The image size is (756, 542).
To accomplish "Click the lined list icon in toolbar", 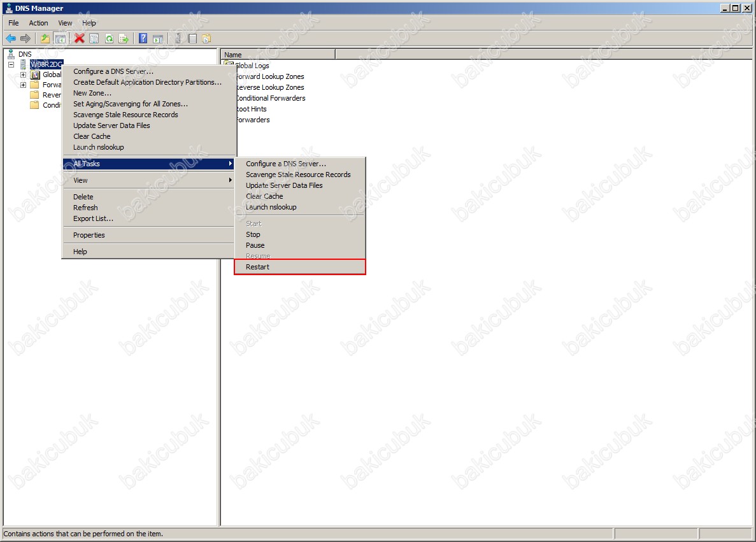I will click(192, 39).
